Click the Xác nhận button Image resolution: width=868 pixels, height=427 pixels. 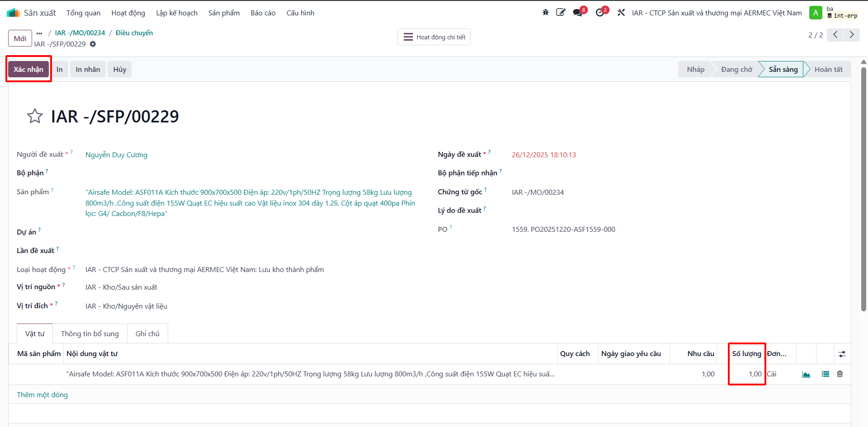pos(28,69)
